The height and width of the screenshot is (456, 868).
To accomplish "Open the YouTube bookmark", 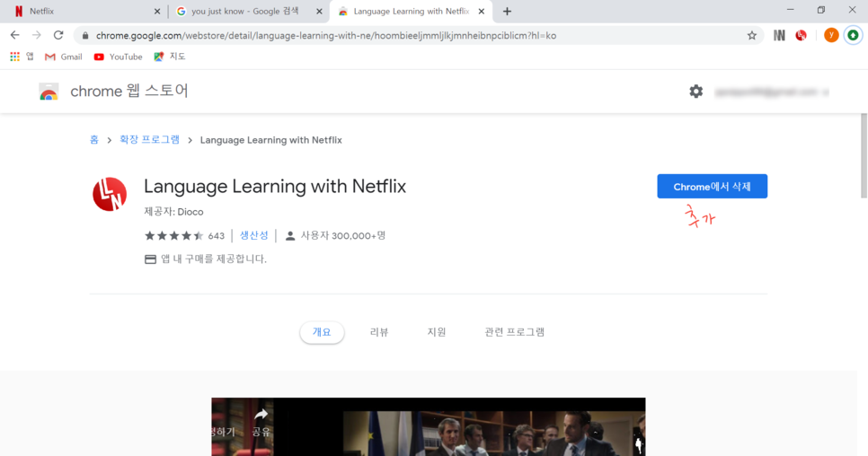I will click(118, 57).
